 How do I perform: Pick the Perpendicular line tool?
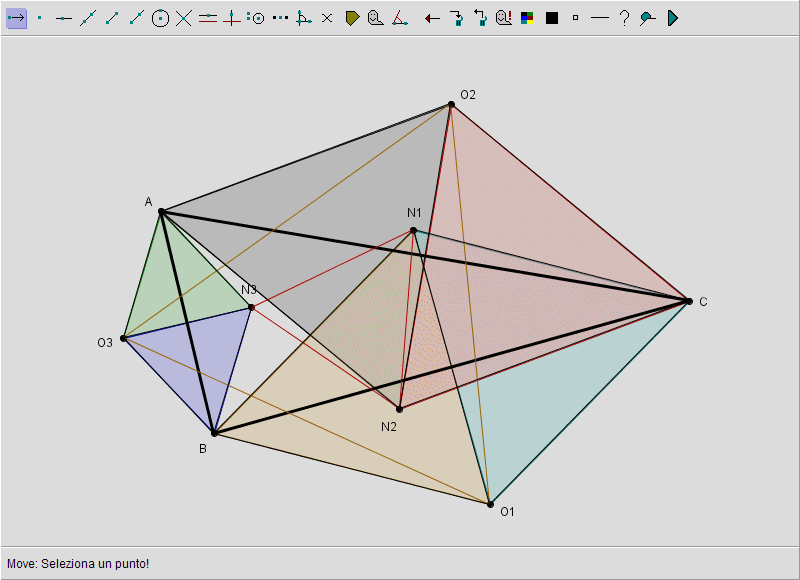point(232,18)
